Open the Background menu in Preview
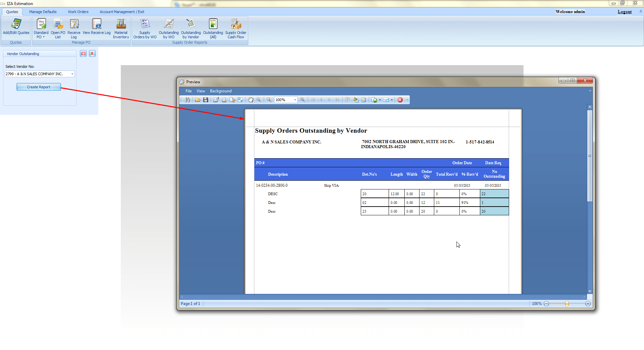This screenshot has height=350, width=644. click(220, 91)
